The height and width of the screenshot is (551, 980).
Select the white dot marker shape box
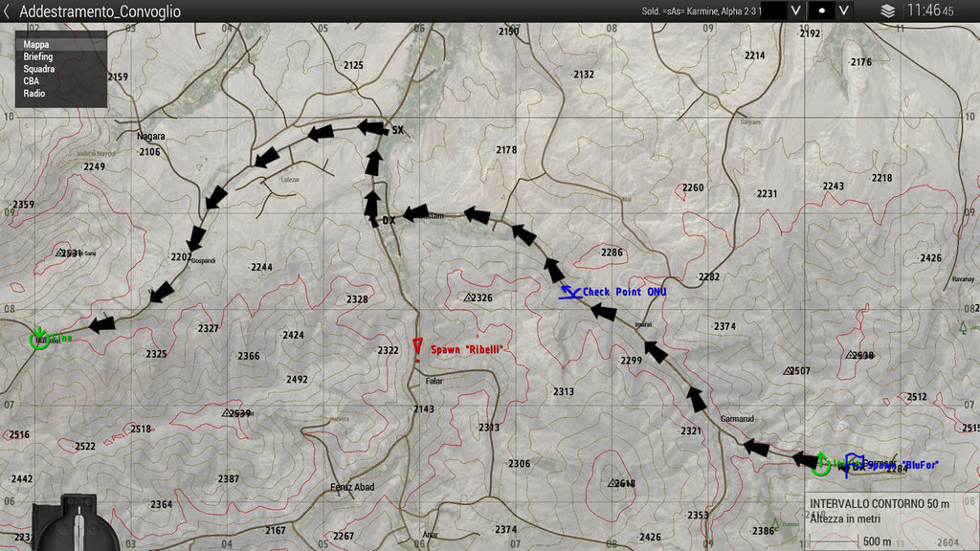(821, 11)
